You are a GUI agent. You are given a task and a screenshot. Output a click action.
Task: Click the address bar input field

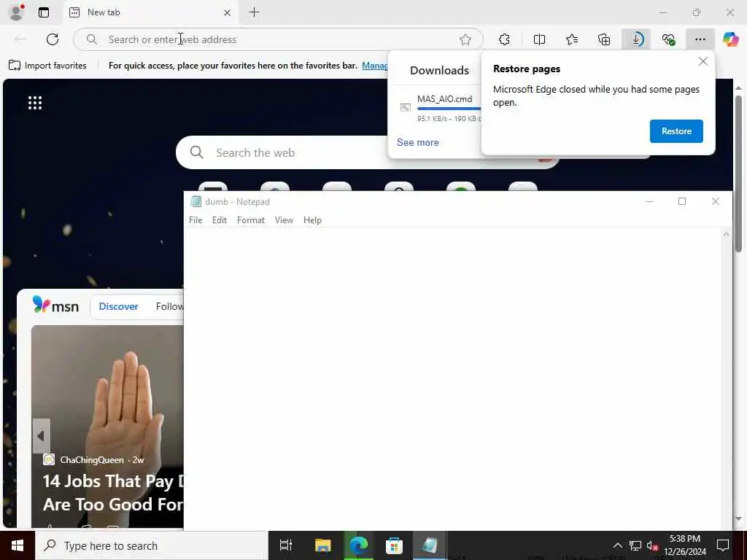tap(278, 39)
